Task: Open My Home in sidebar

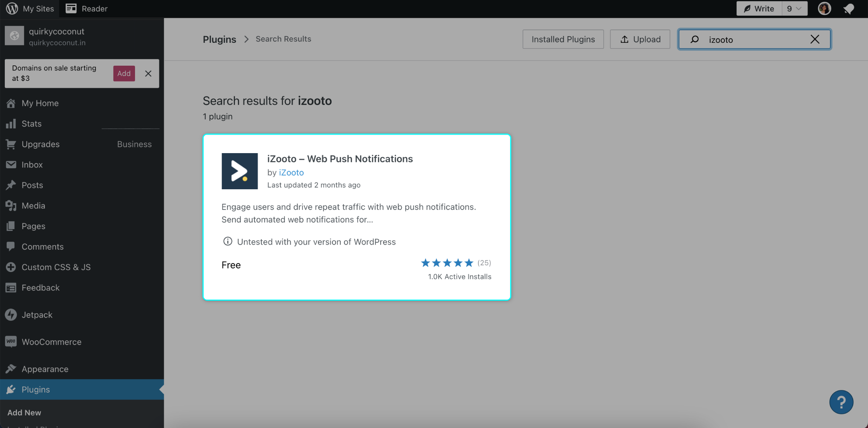Action: click(40, 103)
